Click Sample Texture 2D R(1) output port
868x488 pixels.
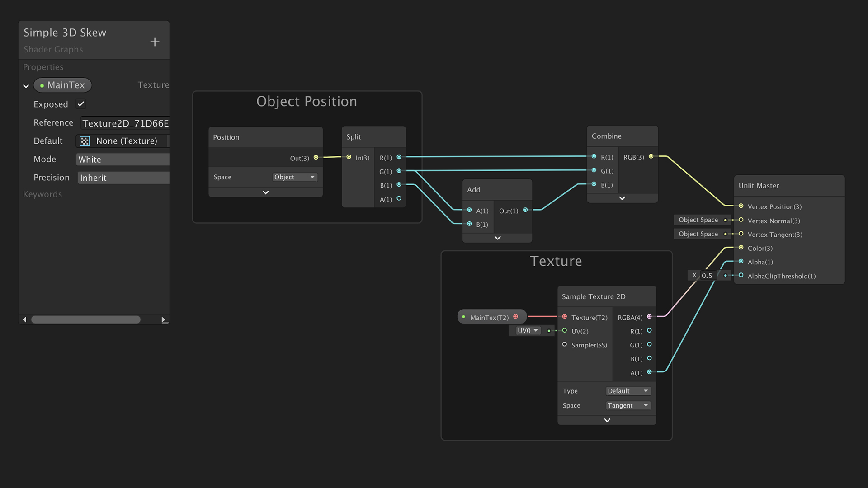tap(650, 331)
